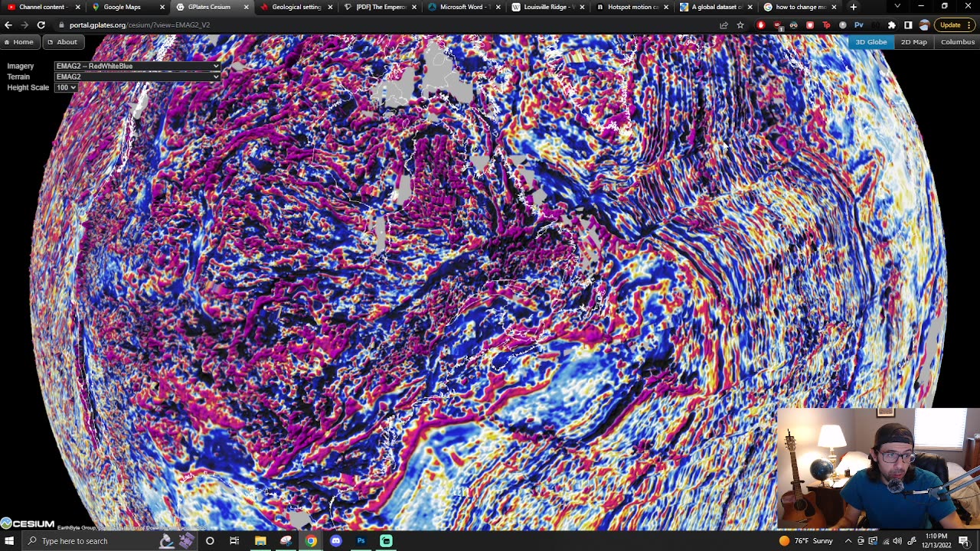The image size is (980, 551).
Task: Open File Explorer from taskbar
Action: pyautogui.click(x=260, y=541)
